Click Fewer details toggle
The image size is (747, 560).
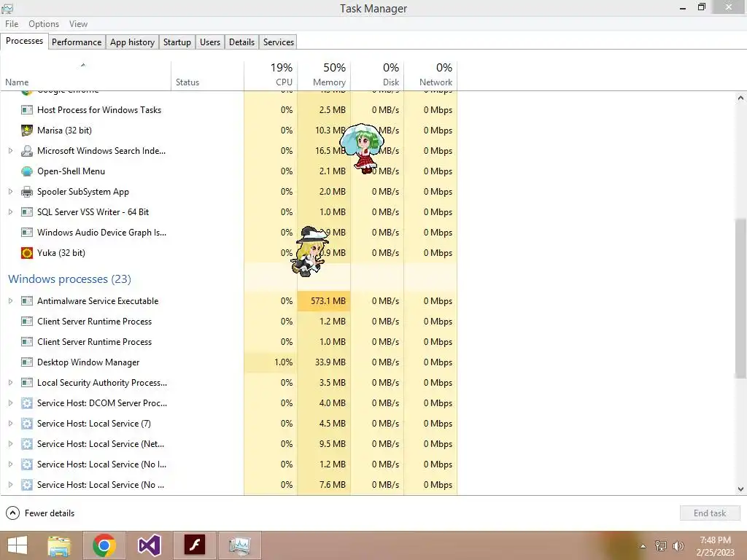pos(40,513)
